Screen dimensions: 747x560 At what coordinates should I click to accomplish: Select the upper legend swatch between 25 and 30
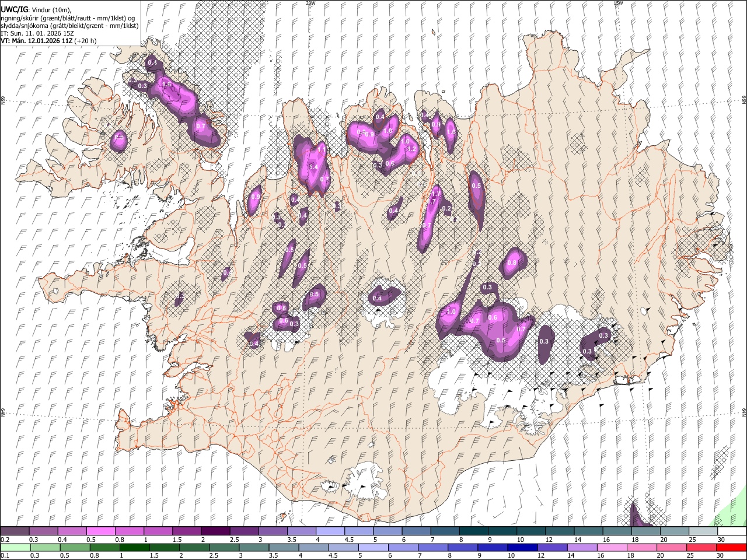(703, 531)
